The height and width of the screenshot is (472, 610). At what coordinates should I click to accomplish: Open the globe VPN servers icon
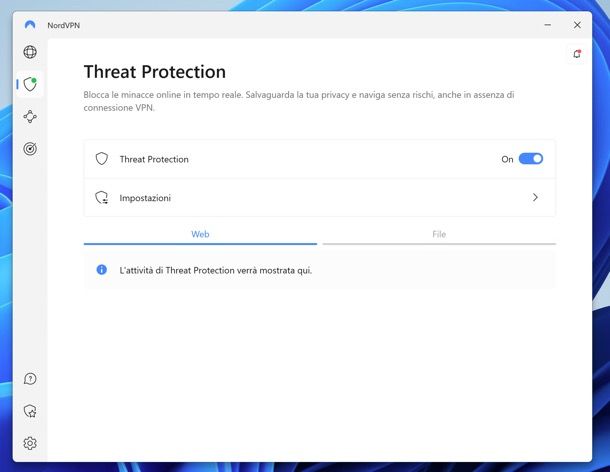30,52
